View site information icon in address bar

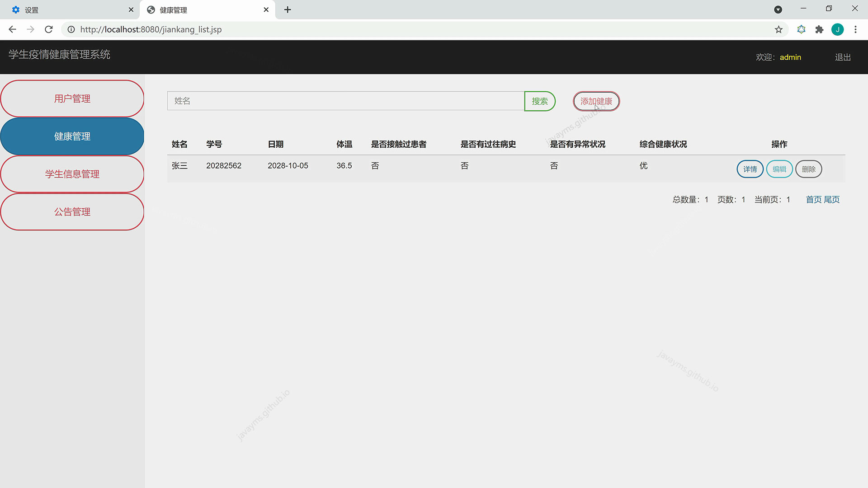point(71,29)
